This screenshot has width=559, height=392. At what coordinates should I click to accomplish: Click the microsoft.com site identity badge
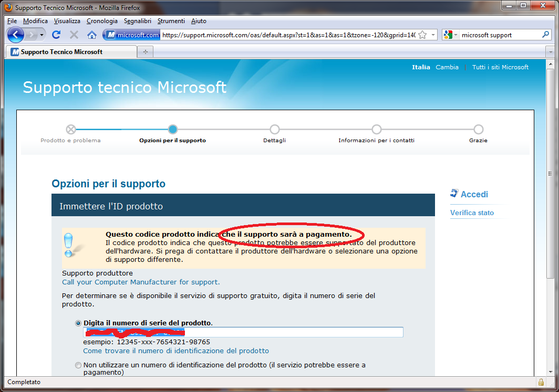tap(133, 35)
